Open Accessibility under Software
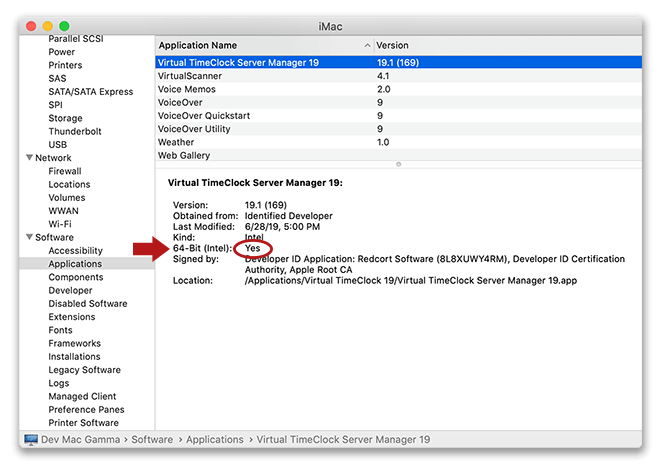This screenshot has width=660, height=465. (75, 250)
